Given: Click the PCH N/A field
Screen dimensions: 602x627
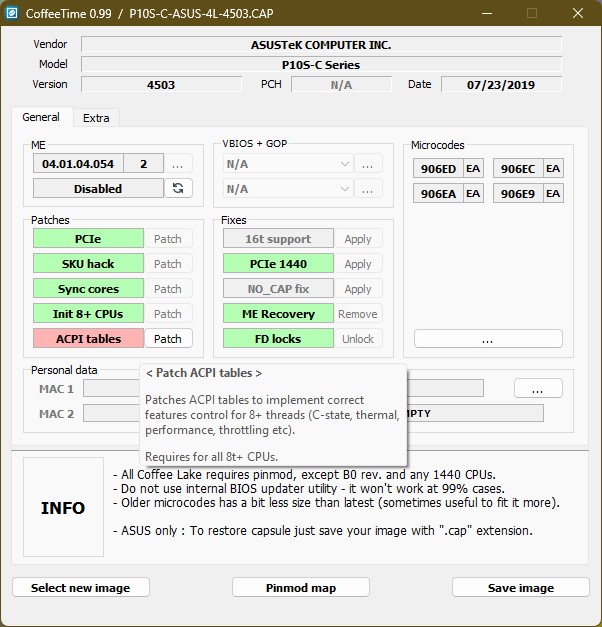Looking at the screenshot, I should pos(342,84).
